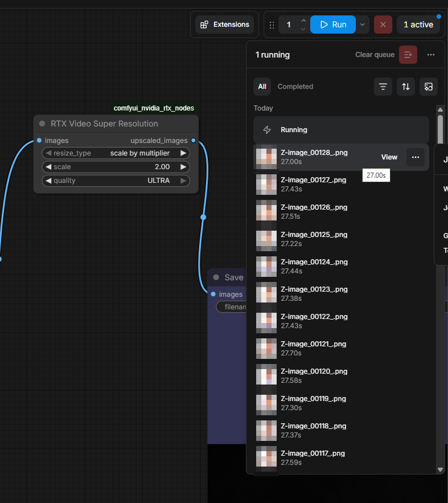Viewport: 448px width, 503px height.
Task: Increase scale value with right arrow
Action: [183, 167]
